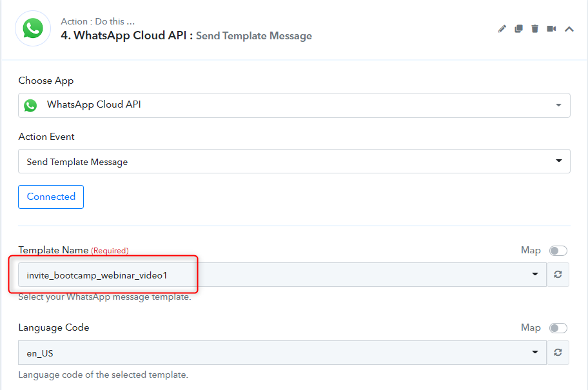Viewport: 588px width, 390px height.
Task: Toggle Map switch for Language Code
Action: [x=558, y=328]
